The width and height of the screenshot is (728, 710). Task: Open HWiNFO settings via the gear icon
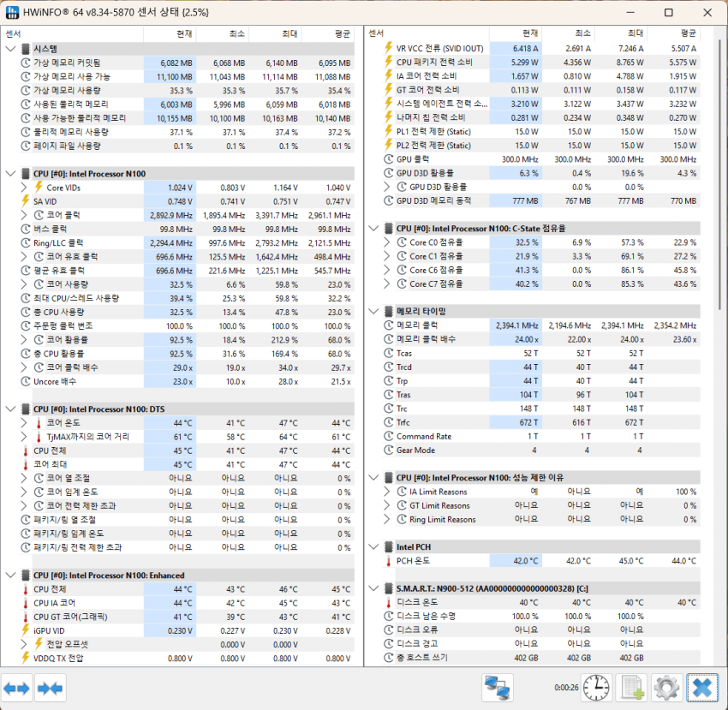(666, 688)
